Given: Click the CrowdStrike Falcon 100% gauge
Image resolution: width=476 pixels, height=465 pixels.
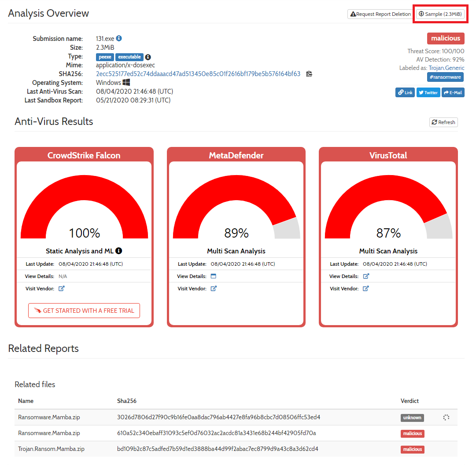Looking at the screenshot, I should point(85,207).
